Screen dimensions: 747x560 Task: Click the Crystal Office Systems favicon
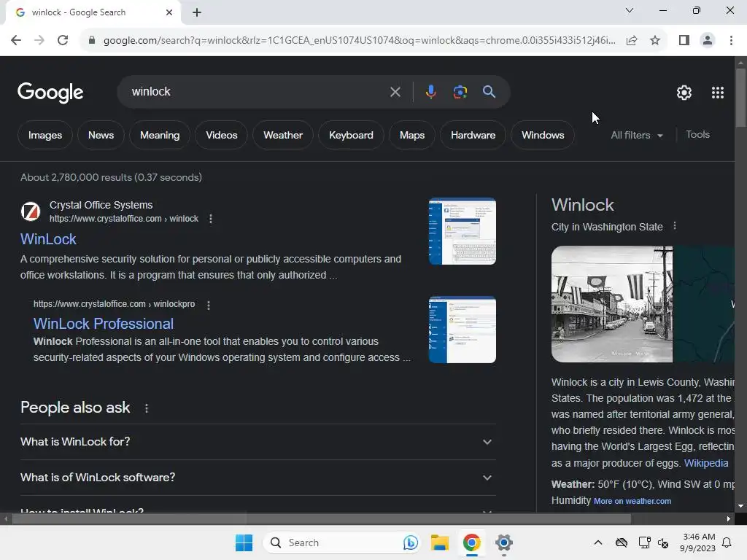tap(31, 211)
